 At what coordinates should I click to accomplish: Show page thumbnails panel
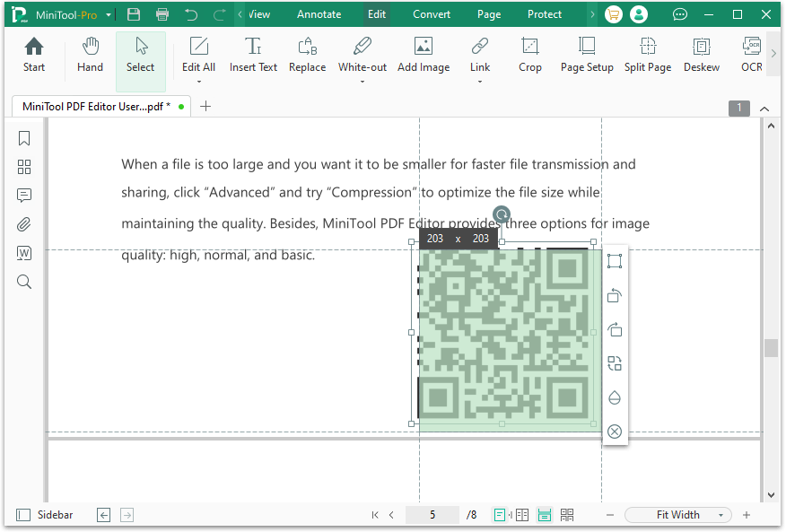[x=24, y=167]
